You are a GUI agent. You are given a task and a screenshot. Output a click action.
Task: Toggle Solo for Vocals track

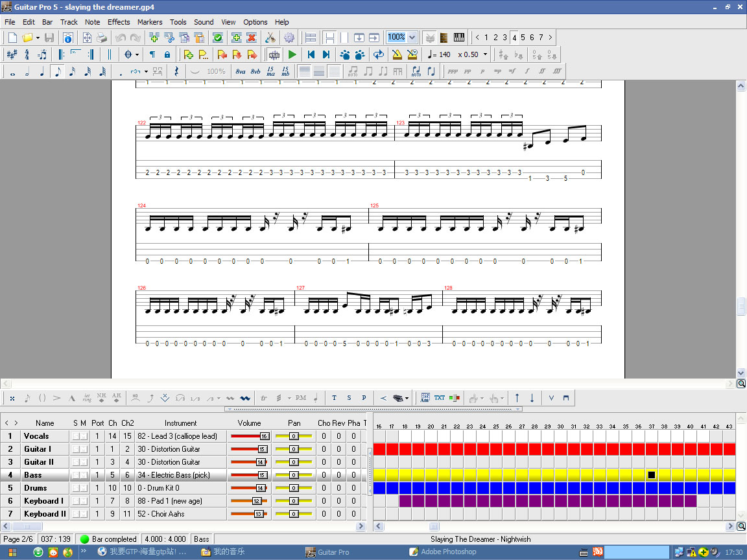[x=75, y=436]
